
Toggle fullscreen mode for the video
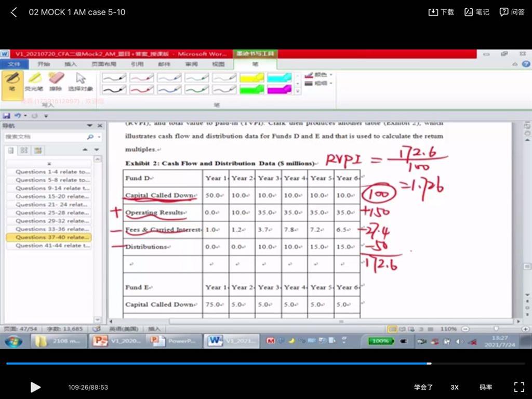tap(518, 387)
